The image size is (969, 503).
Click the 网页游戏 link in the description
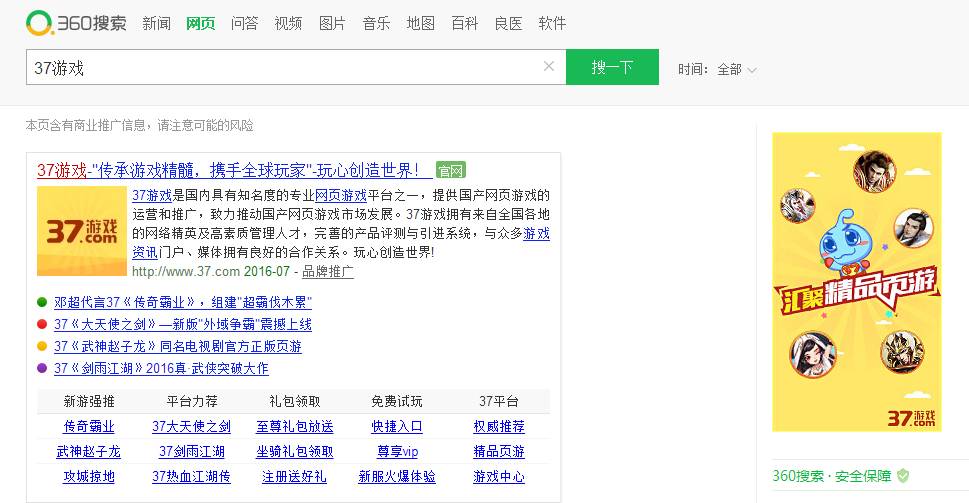coord(341,195)
